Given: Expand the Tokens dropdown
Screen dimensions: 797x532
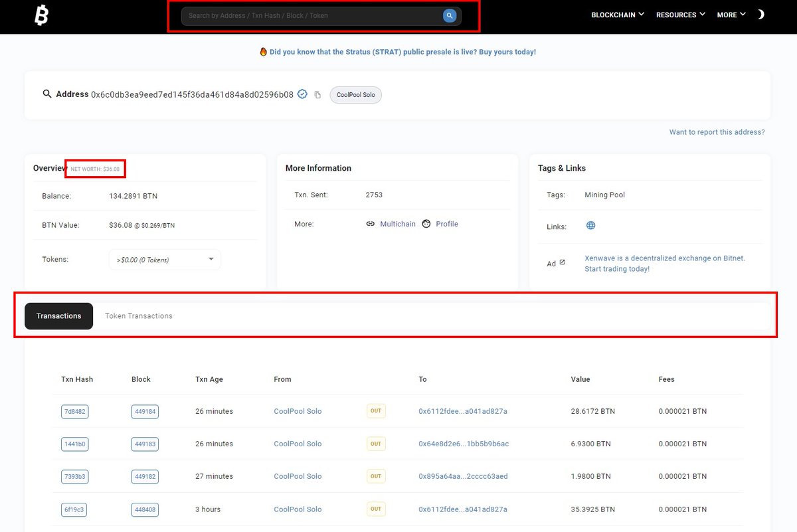Looking at the screenshot, I should [165, 260].
